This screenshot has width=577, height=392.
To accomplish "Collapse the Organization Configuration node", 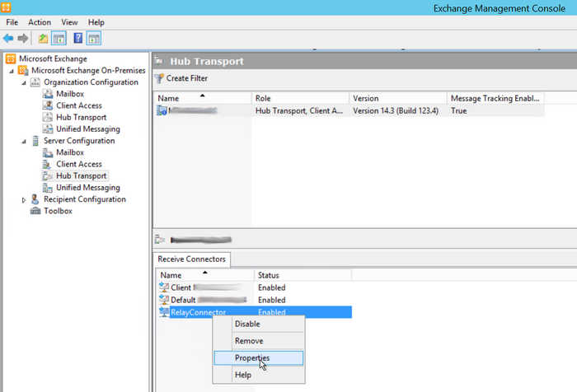I will (x=24, y=82).
